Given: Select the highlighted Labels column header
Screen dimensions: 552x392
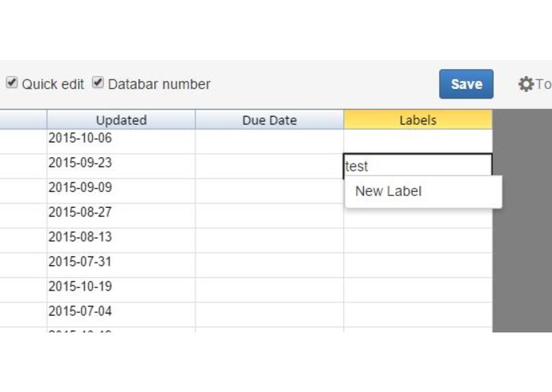Looking at the screenshot, I should point(418,120).
